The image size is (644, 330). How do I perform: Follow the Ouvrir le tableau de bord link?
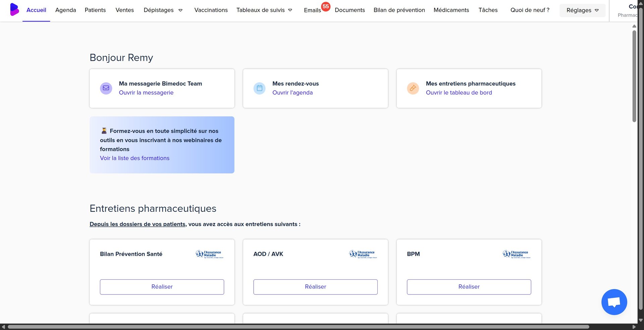point(459,93)
